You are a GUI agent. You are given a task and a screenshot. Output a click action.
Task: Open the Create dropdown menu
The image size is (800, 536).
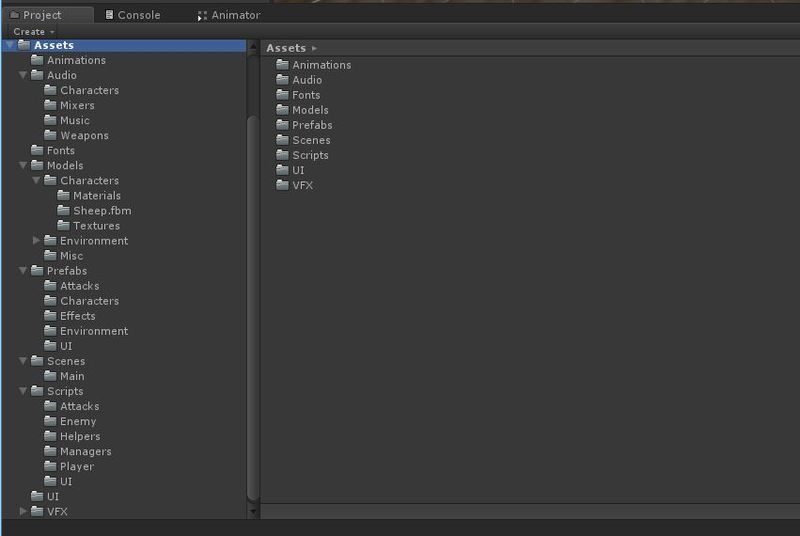[x=34, y=32]
